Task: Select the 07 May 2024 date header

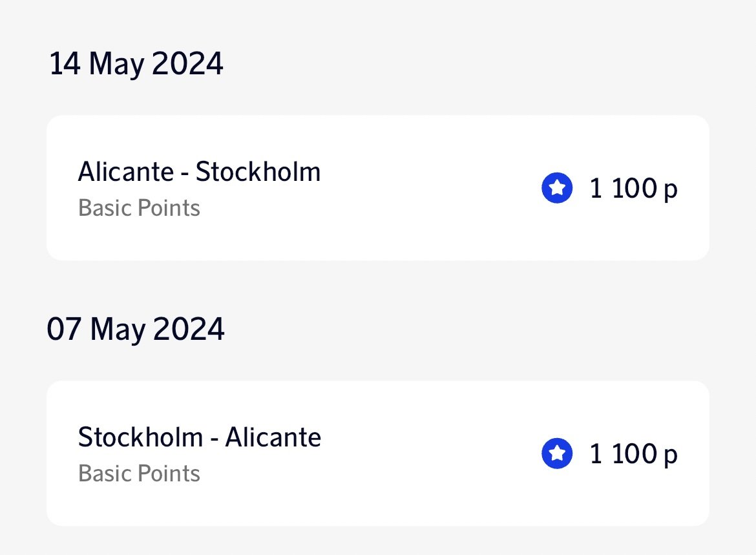Action: [x=136, y=330]
